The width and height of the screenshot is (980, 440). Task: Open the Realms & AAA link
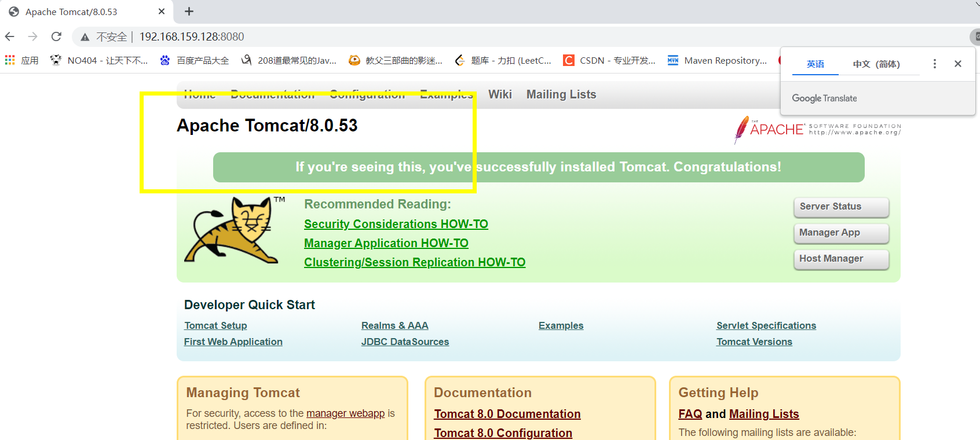[395, 325]
